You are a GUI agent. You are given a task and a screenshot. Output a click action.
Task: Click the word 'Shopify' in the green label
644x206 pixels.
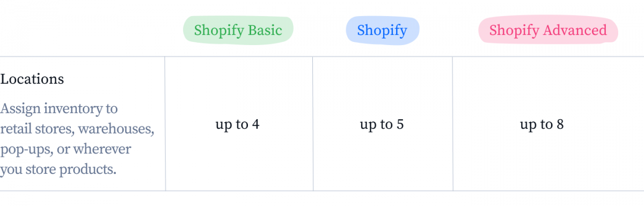pyautogui.click(x=219, y=31)
